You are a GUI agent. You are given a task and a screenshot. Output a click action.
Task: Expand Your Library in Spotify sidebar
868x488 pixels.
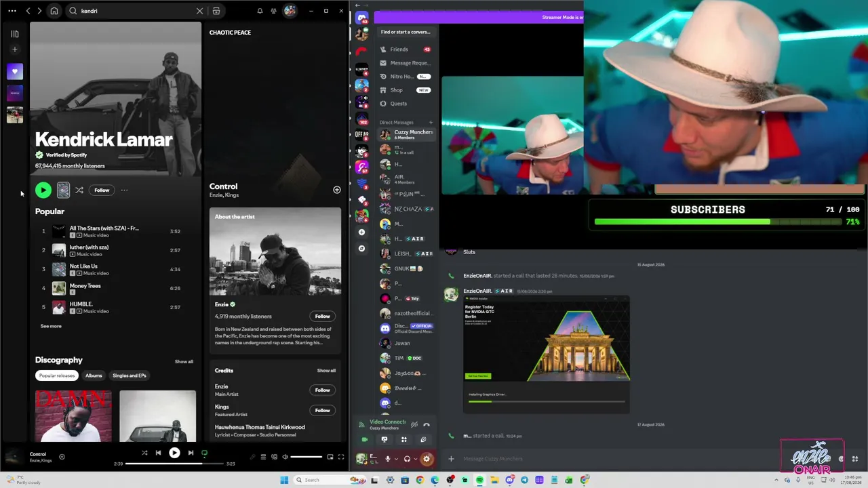click(x=14, y=33)
